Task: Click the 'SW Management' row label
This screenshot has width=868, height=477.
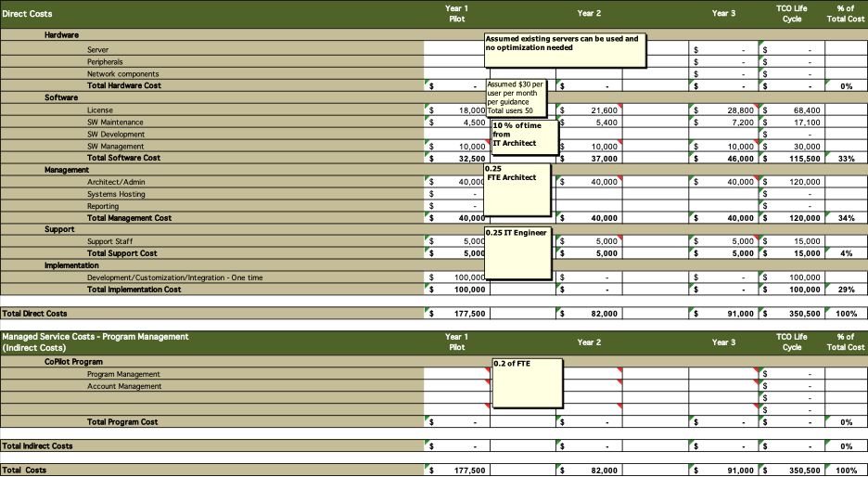Action: point(115,147)
